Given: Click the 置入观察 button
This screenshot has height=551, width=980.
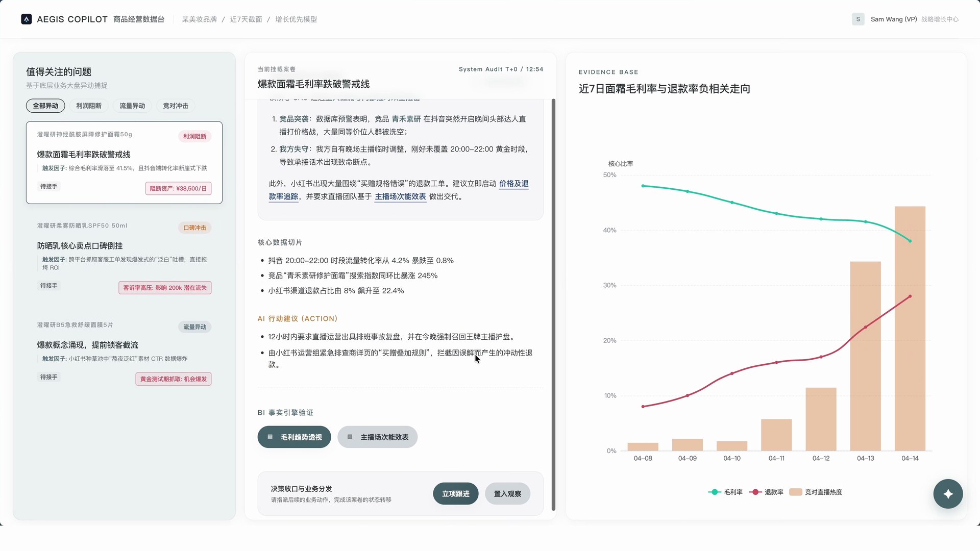Looking at the screenshot, I should click(x=507, y=493).
